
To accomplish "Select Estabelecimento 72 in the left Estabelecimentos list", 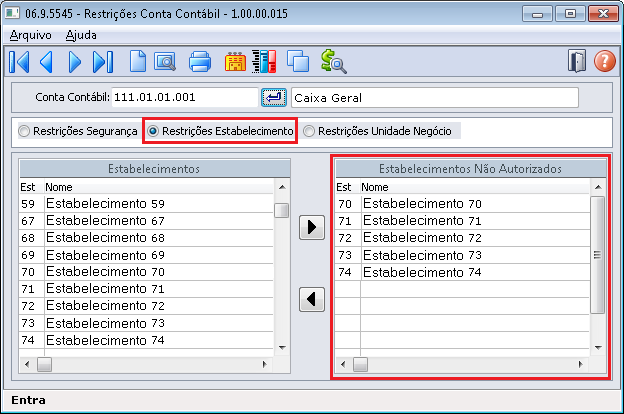I will 146,306.
